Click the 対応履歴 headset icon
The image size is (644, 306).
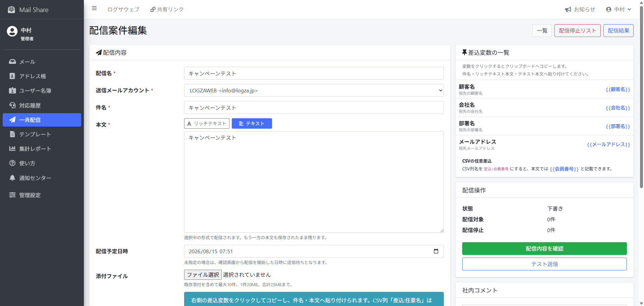point(12,105)
